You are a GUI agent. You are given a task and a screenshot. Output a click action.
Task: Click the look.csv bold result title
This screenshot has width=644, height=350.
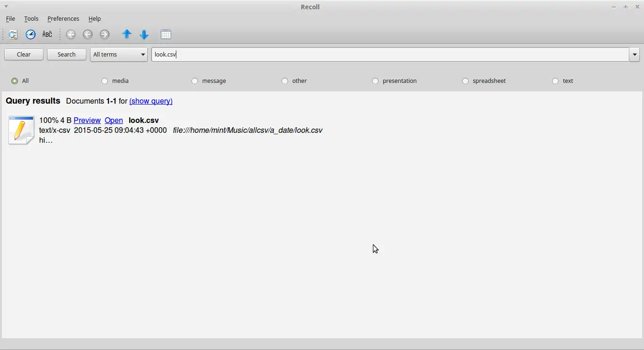pos(144,121)
